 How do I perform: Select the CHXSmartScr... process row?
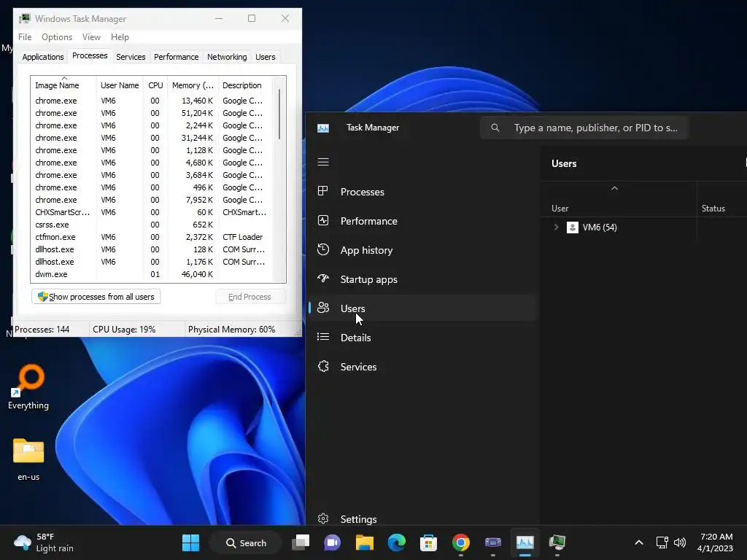[x=152, y=212]
